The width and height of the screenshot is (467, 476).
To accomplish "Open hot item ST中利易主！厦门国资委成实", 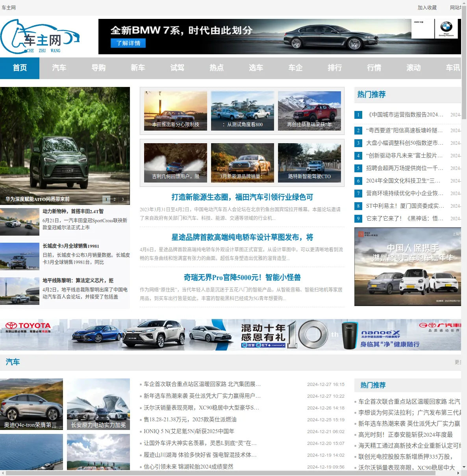I will point(405,206).
